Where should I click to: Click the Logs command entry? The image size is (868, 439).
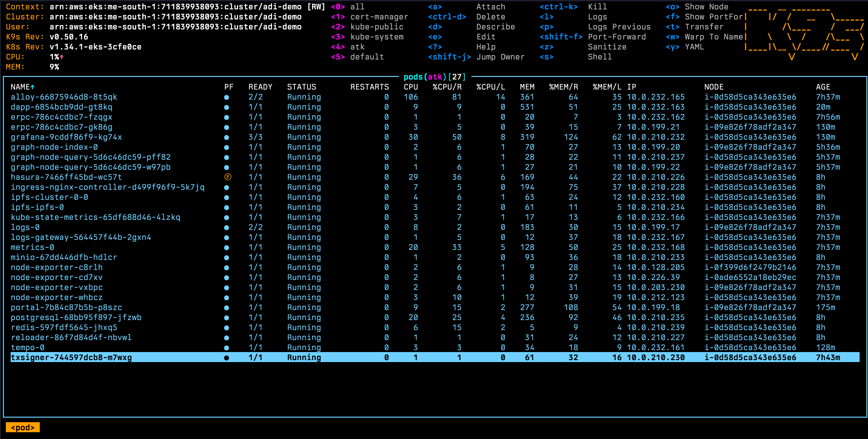click(598, 17)
